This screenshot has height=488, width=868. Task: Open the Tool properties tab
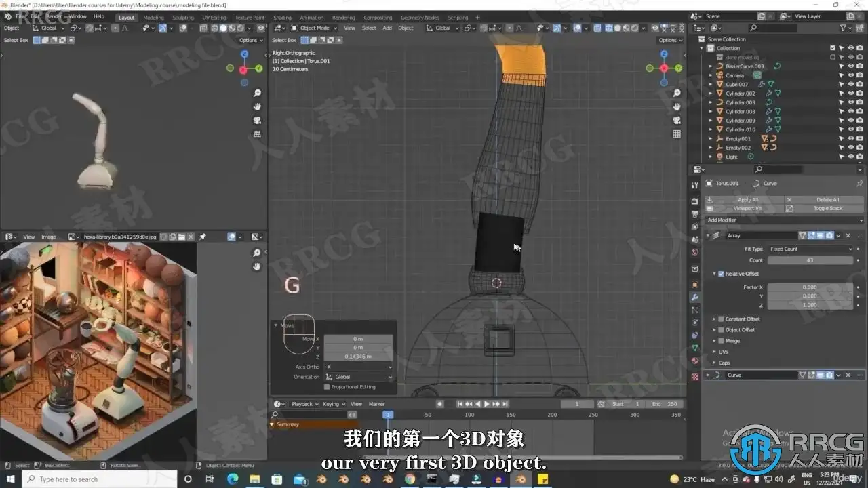point(694,185)
